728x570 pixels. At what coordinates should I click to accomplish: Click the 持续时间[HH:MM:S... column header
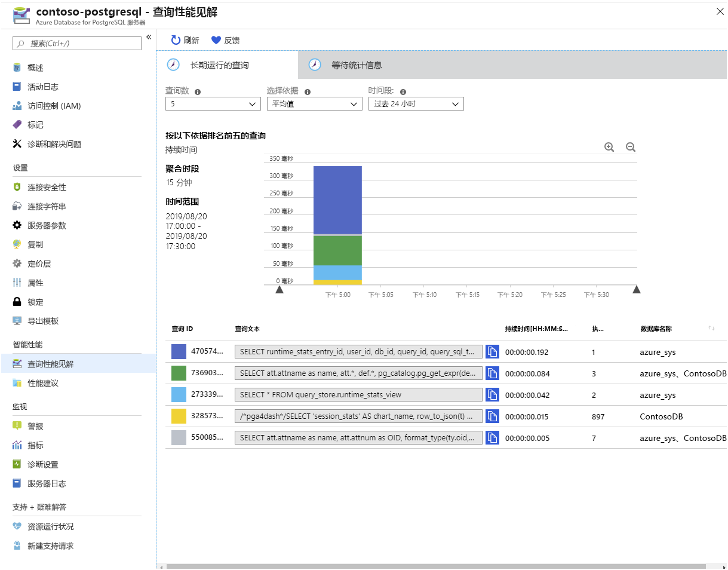(x=536, y=329)
